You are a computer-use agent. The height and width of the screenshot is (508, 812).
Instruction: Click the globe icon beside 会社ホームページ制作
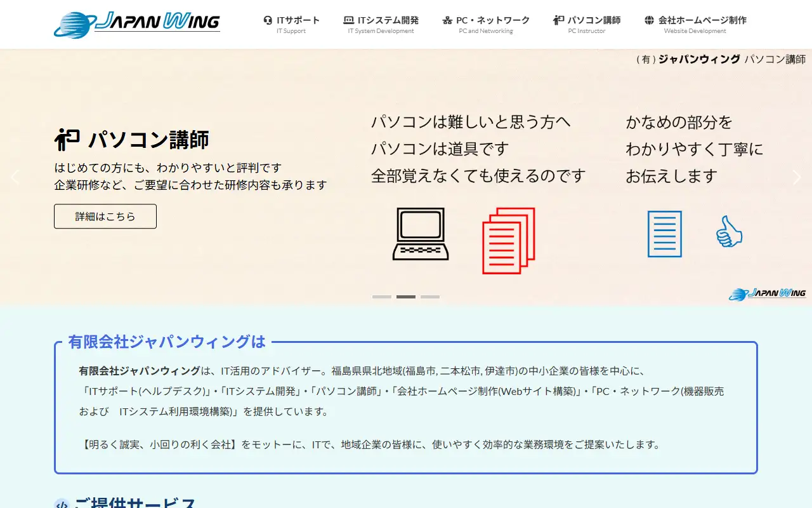[x=649, y=20]
